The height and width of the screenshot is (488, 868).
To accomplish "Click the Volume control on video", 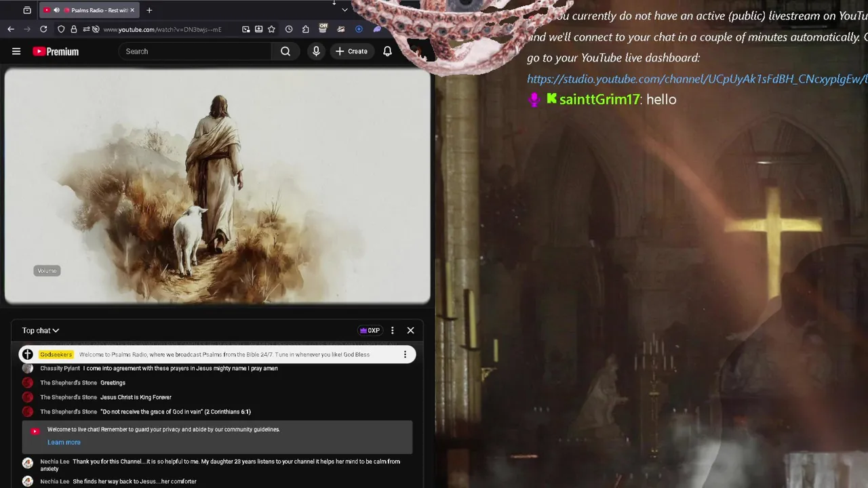I will point(47,270).
